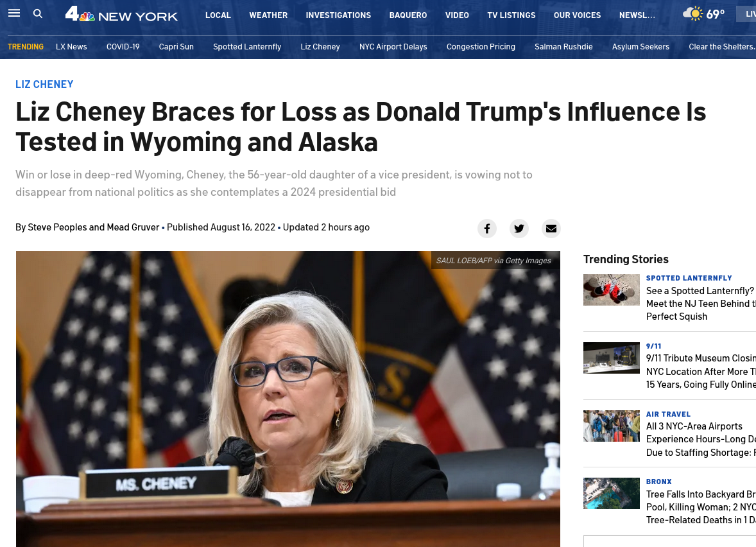Open the Bronx tree falls story thumbnail
The height and width of the screenshot is (547, 756).
click(612, 494)
